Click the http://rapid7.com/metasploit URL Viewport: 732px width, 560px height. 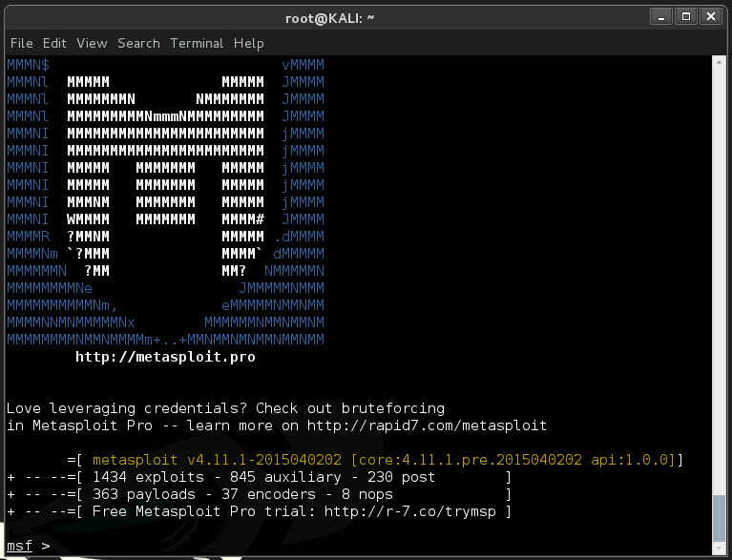(x=427, y=425)
